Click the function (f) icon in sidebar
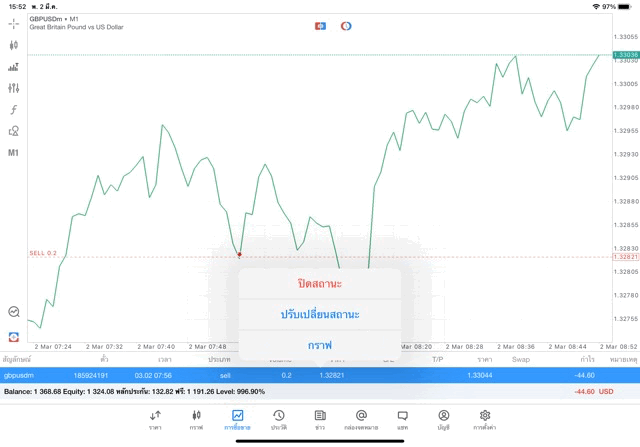 (13, 110)
